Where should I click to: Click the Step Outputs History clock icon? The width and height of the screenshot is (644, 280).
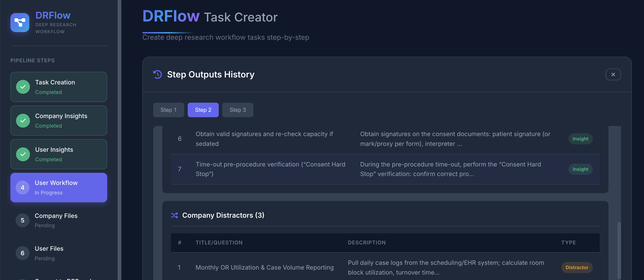(x=158, y=74)
